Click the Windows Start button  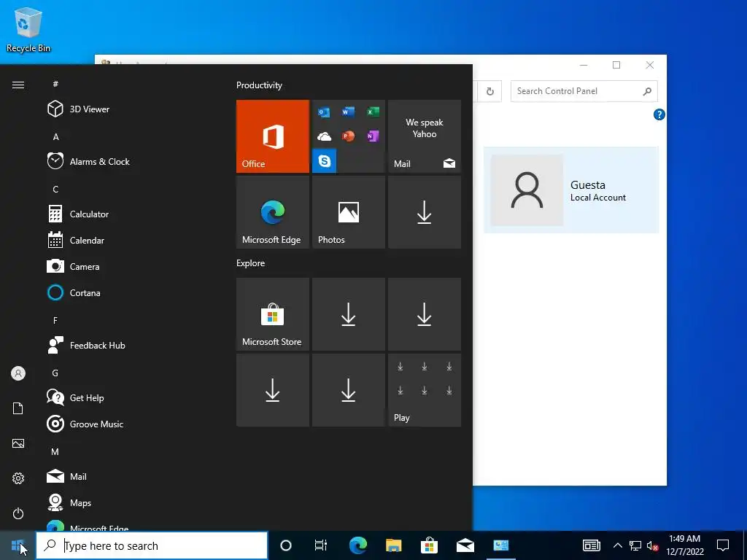pyautogui.click(x=18, y=545)
